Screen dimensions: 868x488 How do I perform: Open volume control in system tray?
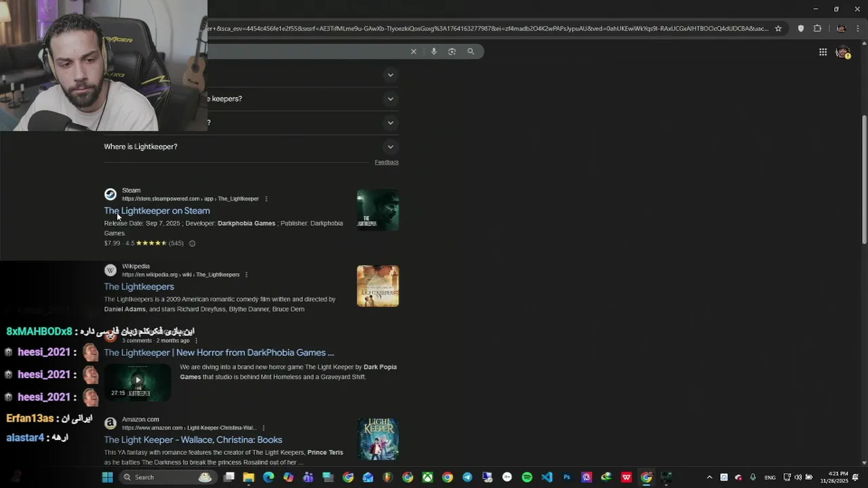[x=798, y=477]
